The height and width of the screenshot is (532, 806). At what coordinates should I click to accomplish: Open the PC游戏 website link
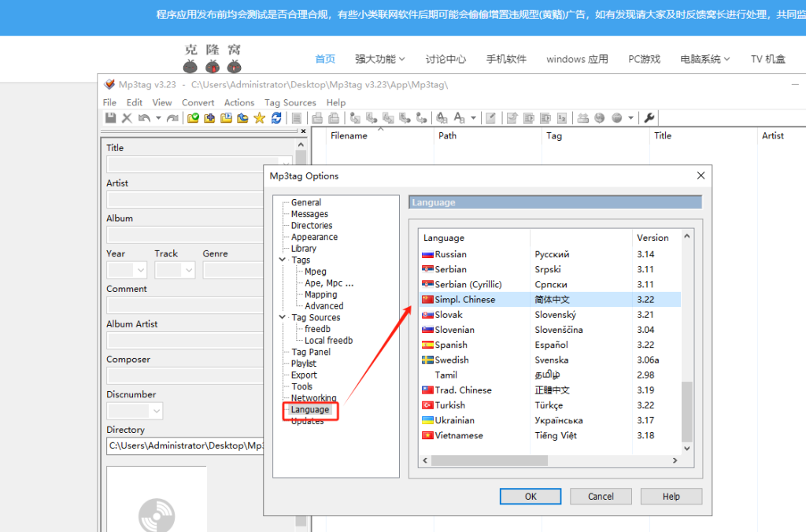644,59
